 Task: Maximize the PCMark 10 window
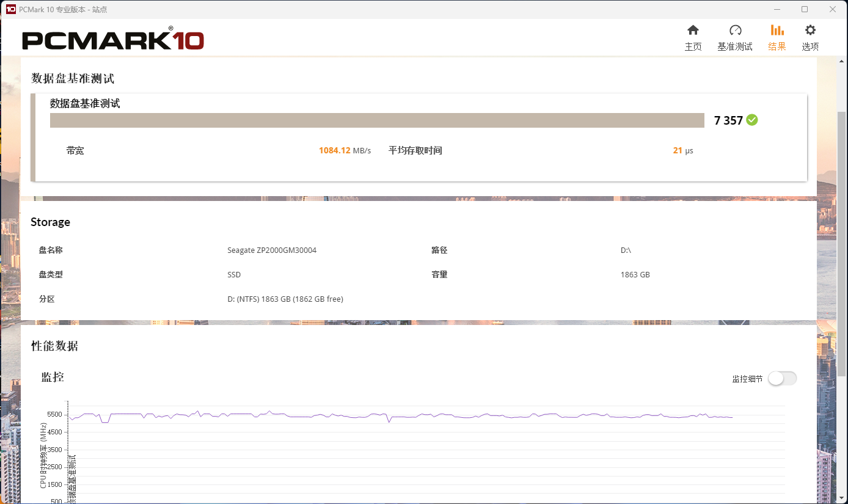pos(805,9)
